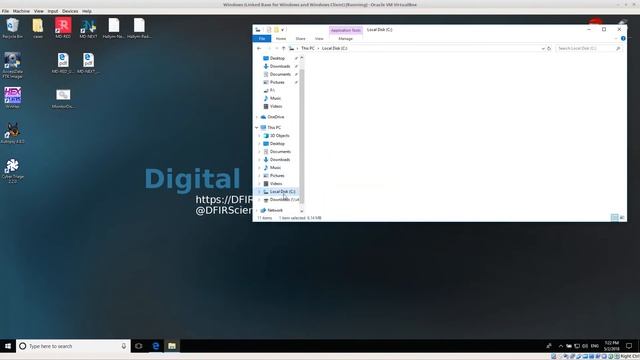Screen dimensions: 640x360
Task: Open the address bar history dropdown
Action: (x=543, y=48)
